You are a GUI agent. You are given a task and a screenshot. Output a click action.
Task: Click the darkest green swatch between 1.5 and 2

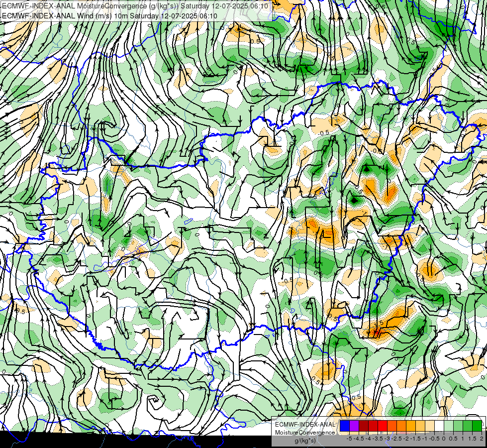(x=477, y=426)
